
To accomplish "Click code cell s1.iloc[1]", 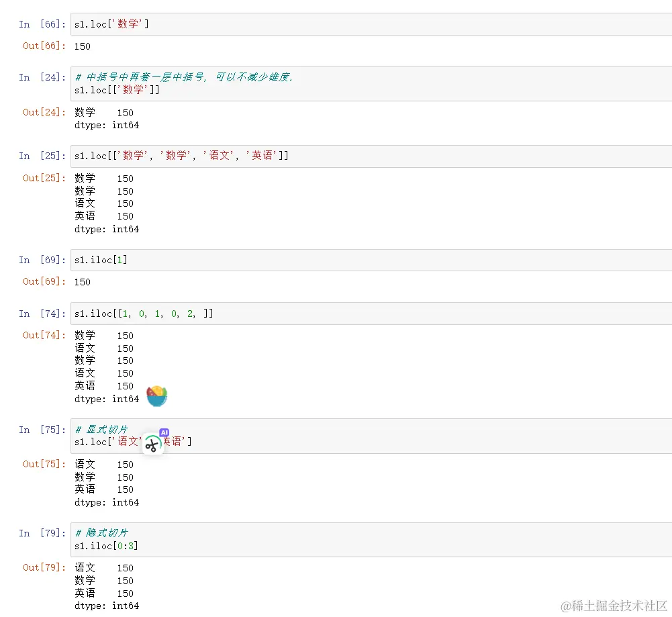I will tap(371, 260).
